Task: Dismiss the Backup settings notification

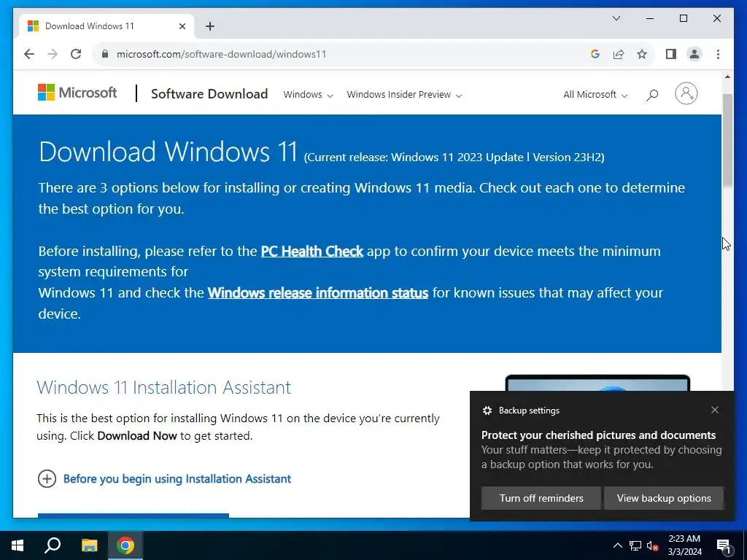Action: click(x=715, y=410)
